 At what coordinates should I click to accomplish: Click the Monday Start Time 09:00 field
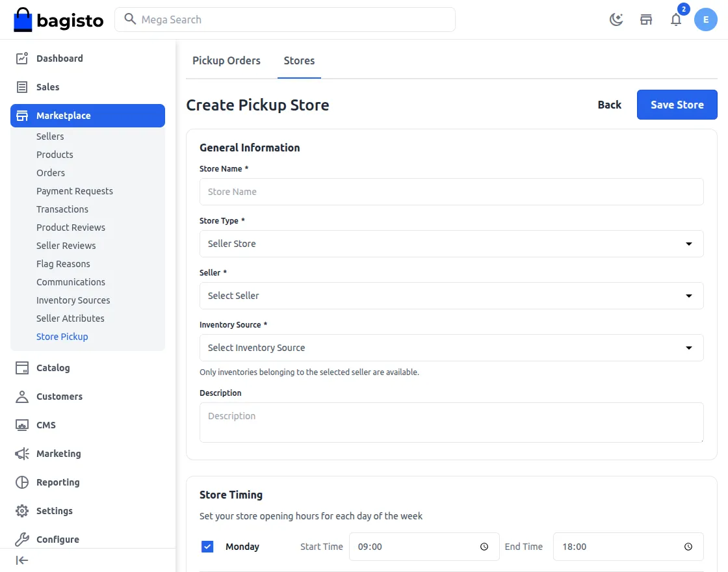tap(424, 547)
